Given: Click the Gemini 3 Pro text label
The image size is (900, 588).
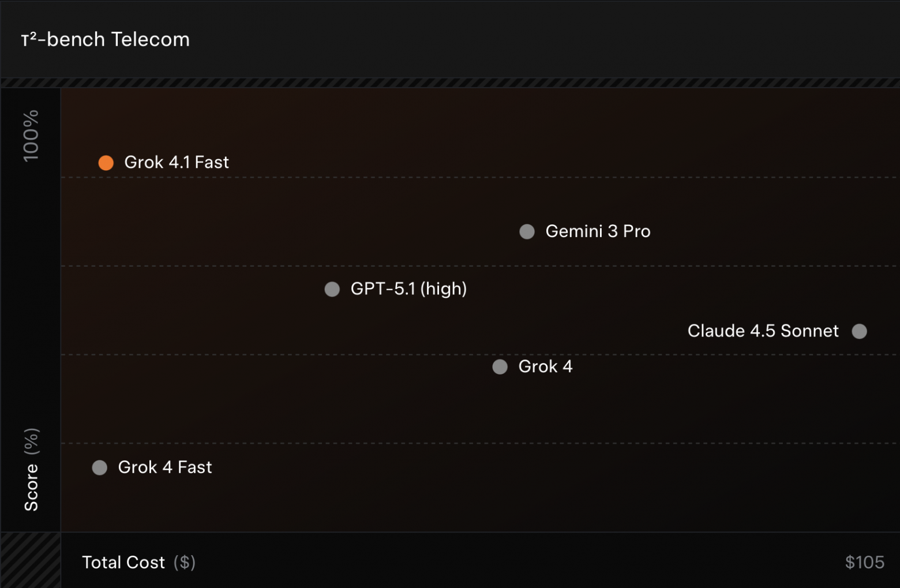Looking at the screenshot, I should (x=598, y=231).
